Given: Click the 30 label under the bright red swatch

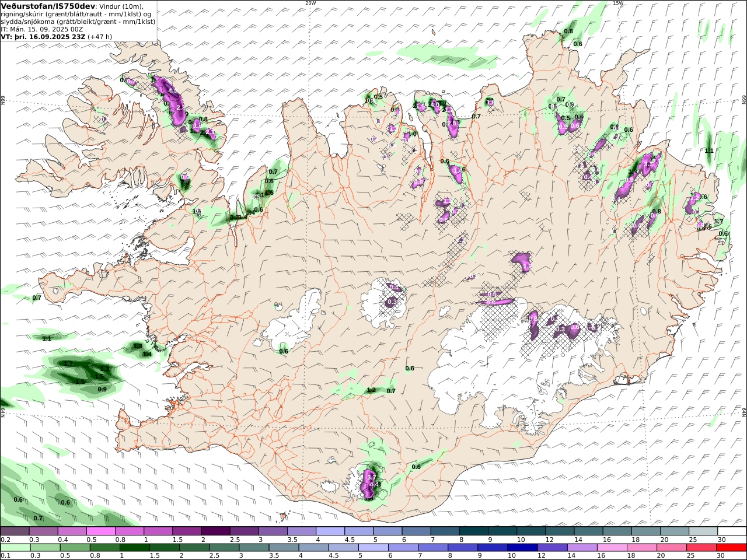Looking at the screenshot, I should tap(721, 556).
